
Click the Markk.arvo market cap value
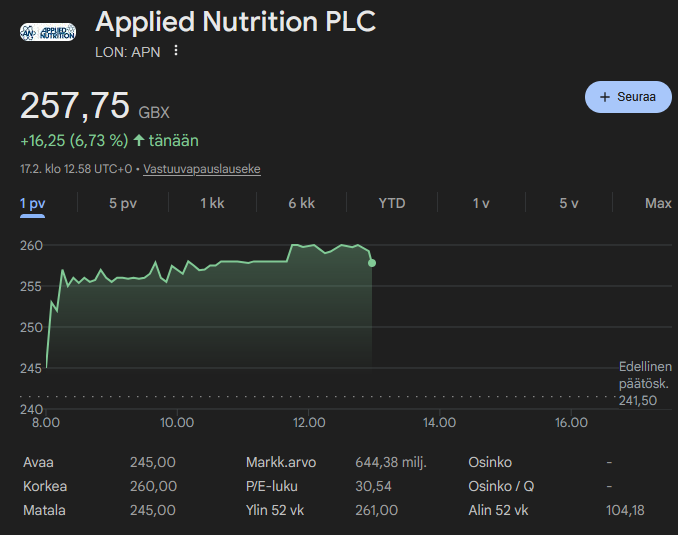(x=391, y=462)
